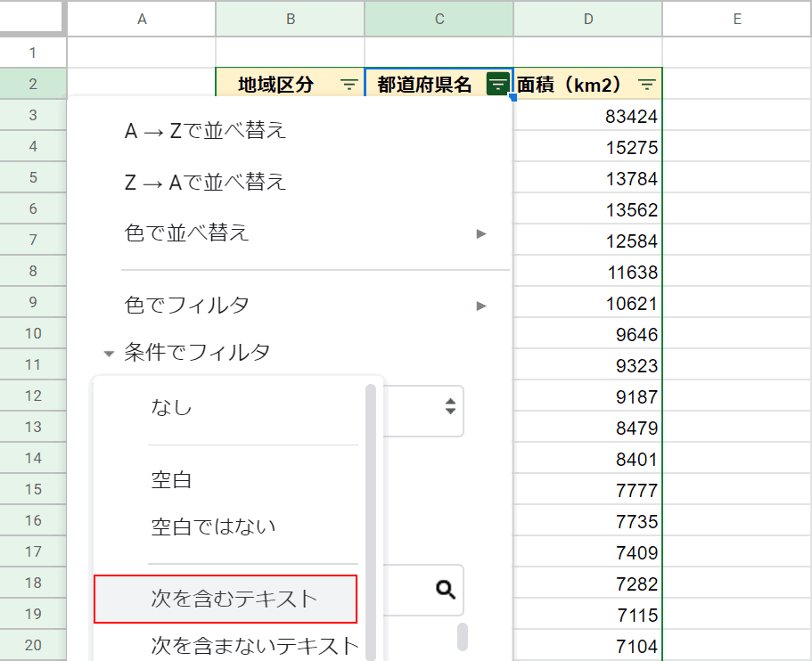Viewport: 812px width, 661px height.
Task: Click cell with value 9323
Action: [x=588, y=364]
